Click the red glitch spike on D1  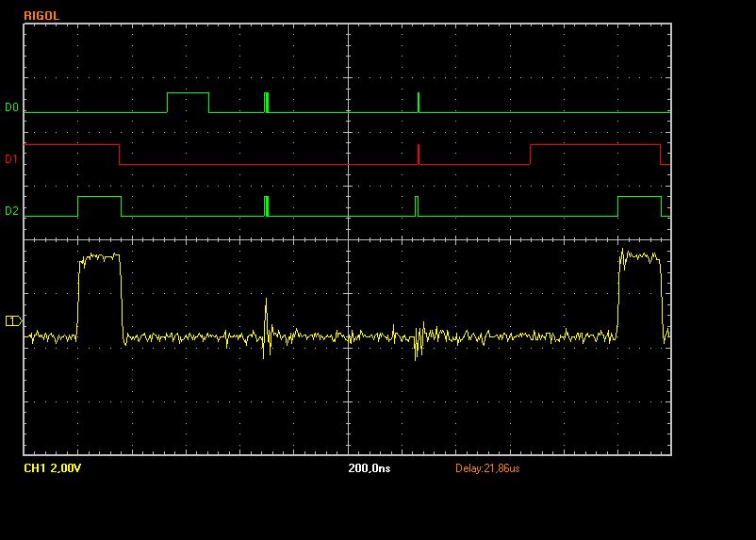tap(419, 155)
